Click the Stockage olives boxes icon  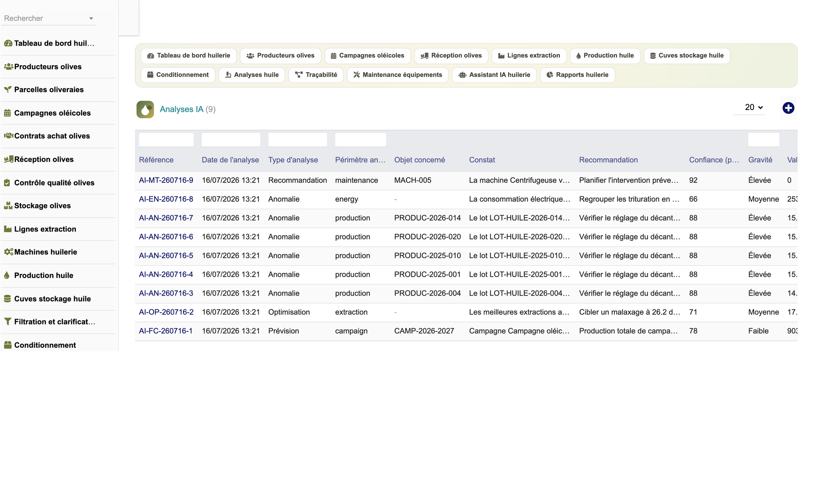point(8,206)
